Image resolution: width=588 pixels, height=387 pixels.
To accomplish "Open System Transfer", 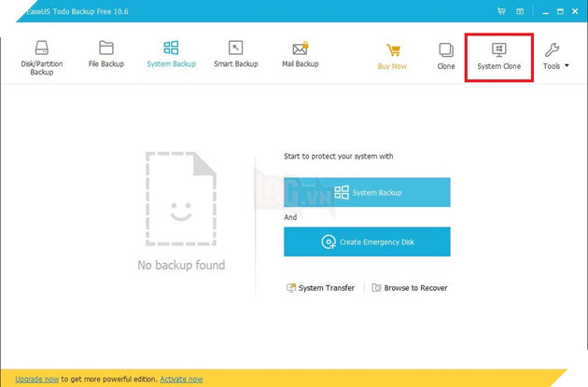I will click(320, 288).
